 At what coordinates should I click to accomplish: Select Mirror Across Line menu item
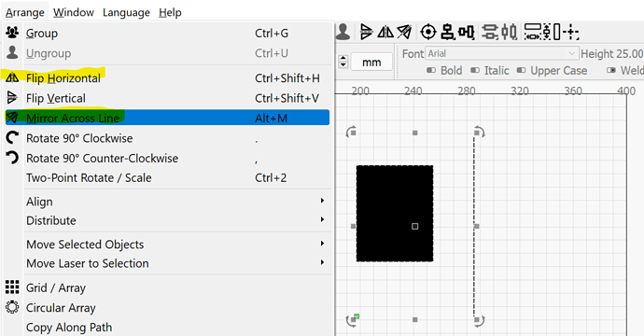pos(167,118)
